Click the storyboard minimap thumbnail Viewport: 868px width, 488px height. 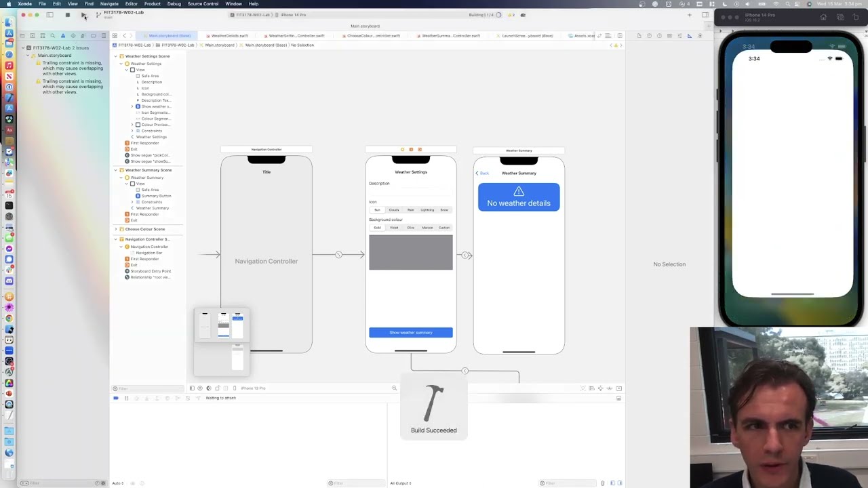click(x=222, y=342)
